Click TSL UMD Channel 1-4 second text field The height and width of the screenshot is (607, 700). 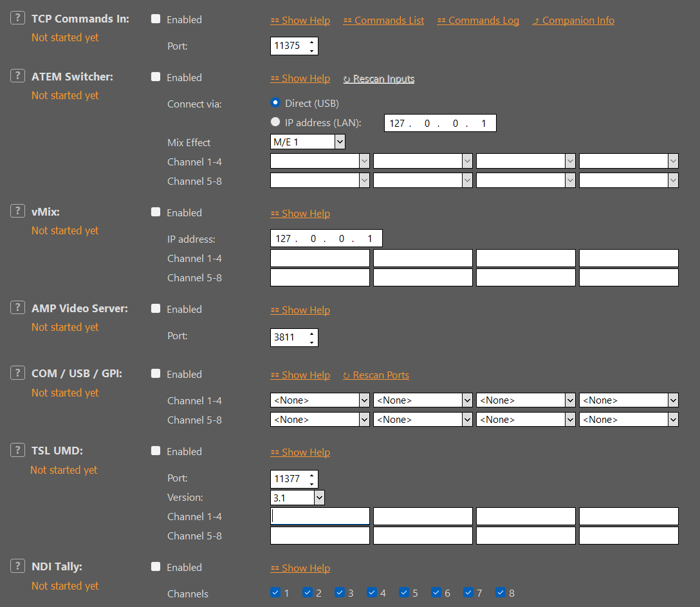point(423,516)
